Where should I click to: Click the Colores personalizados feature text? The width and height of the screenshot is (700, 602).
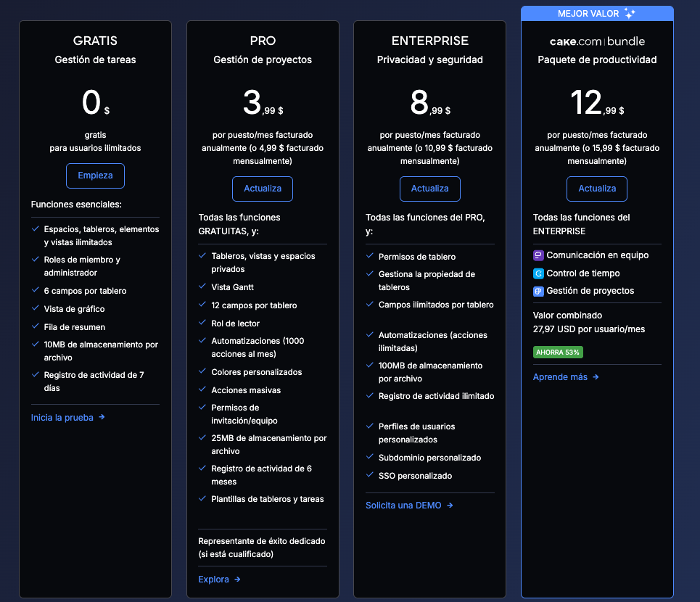click(x=256, y=372)
